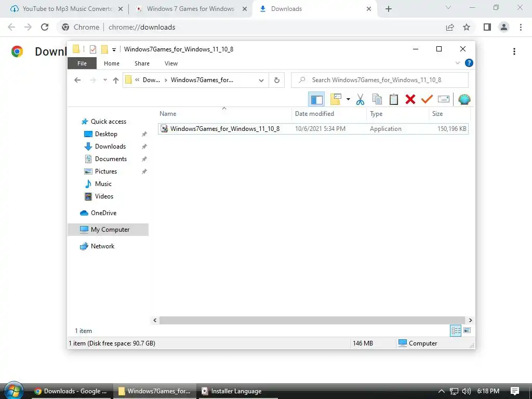
Task: Open Downloads page three-dot menu
Action: coord(514,51)
